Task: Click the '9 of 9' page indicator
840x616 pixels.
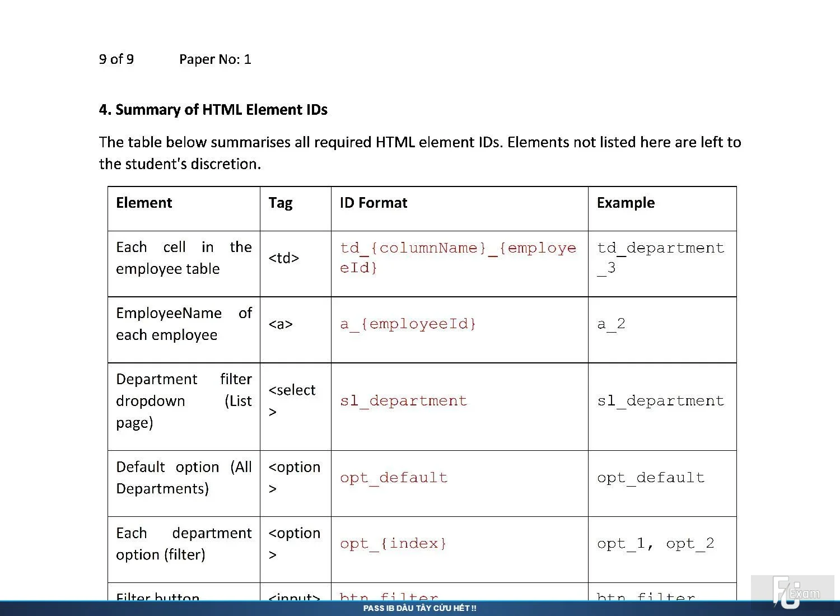Action: tap(116, 59)
